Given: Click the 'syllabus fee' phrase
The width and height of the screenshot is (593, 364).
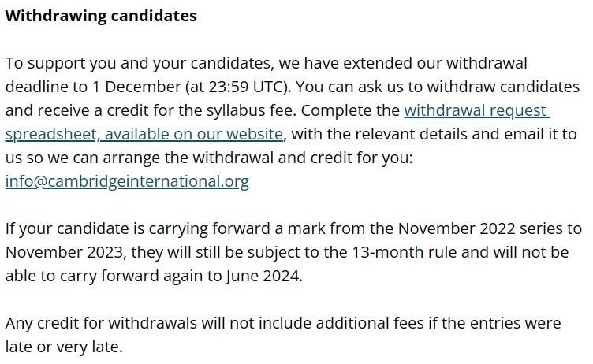Looking at the screenshot, I should click(250, 111).
